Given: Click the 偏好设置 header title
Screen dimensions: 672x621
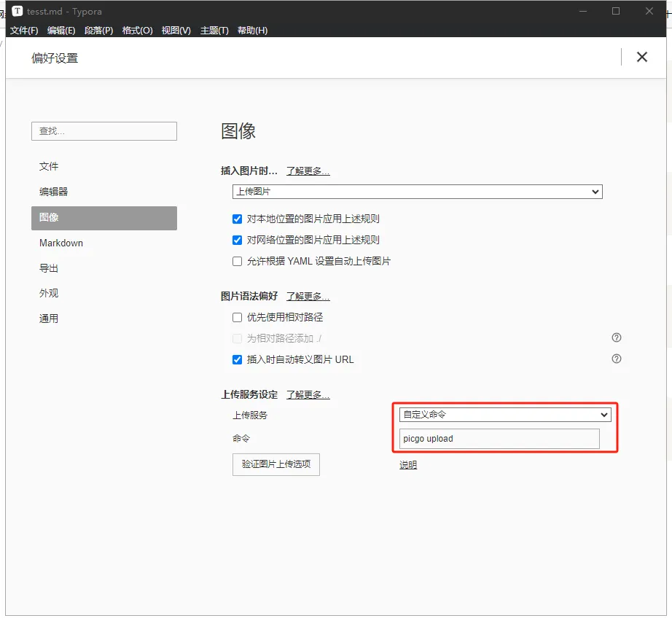Looking at the screenshot, I should pos(55,58).
